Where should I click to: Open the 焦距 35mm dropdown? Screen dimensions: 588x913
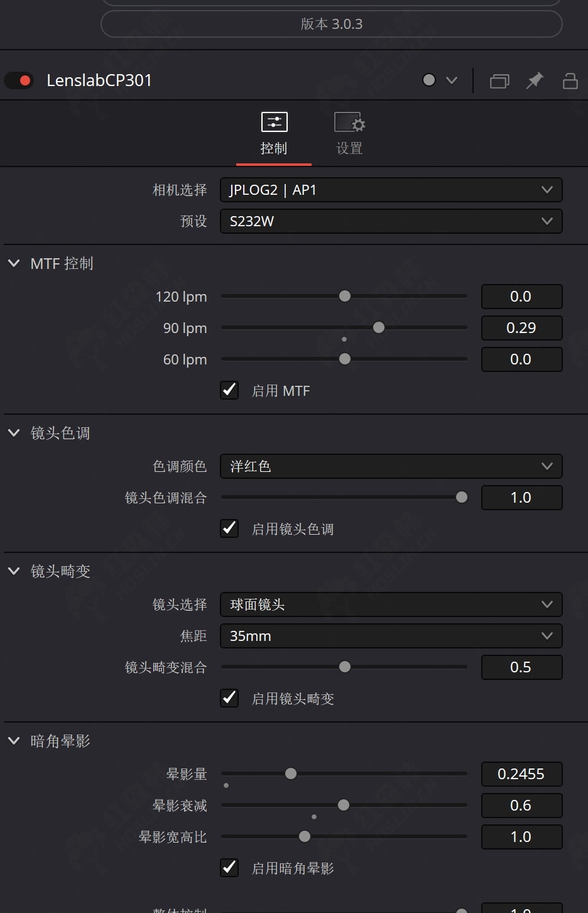(391, 636)
